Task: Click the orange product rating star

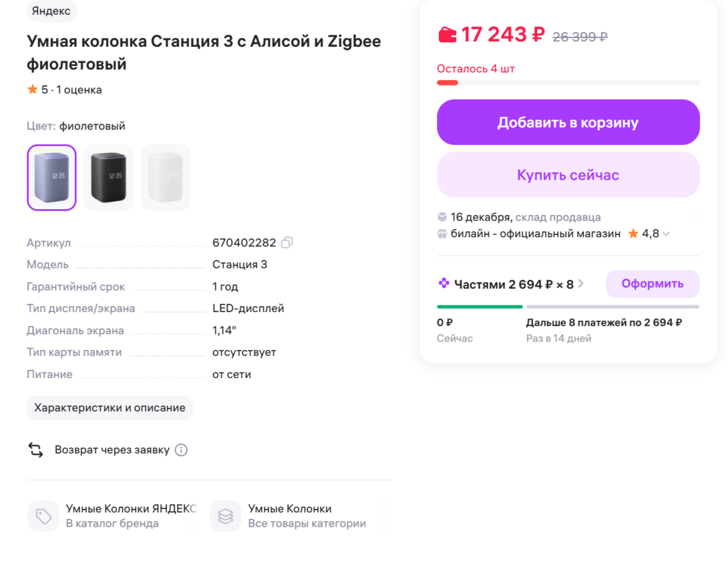Action: click(x=33, y=89)
